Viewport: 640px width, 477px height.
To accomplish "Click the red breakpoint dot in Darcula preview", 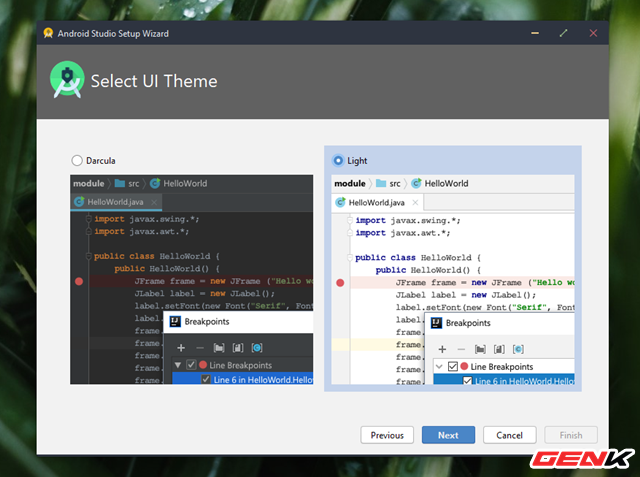I will pos(79,282).
